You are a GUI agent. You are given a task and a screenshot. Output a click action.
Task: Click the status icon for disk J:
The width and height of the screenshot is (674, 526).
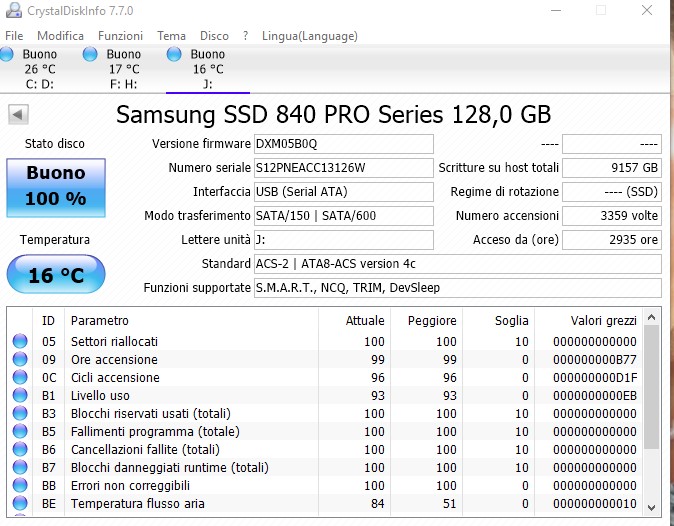pos(174,55)
